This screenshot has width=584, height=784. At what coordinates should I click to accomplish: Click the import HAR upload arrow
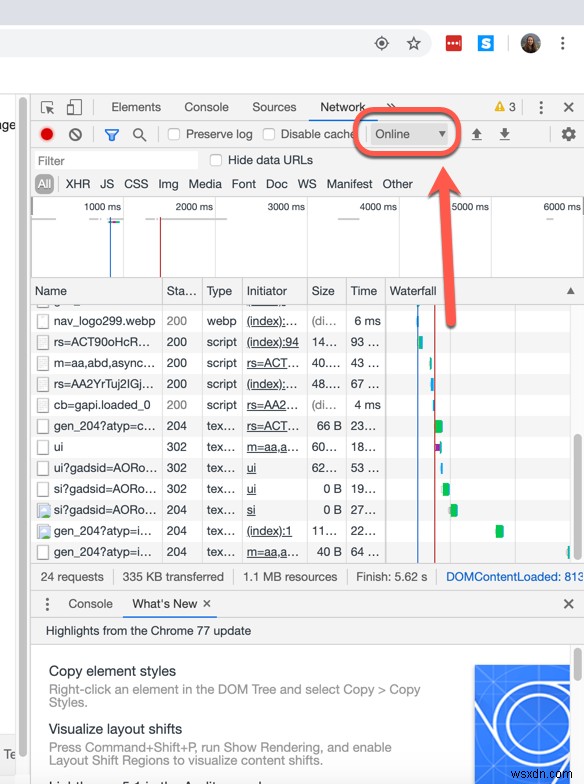click(x=476, y=134)
